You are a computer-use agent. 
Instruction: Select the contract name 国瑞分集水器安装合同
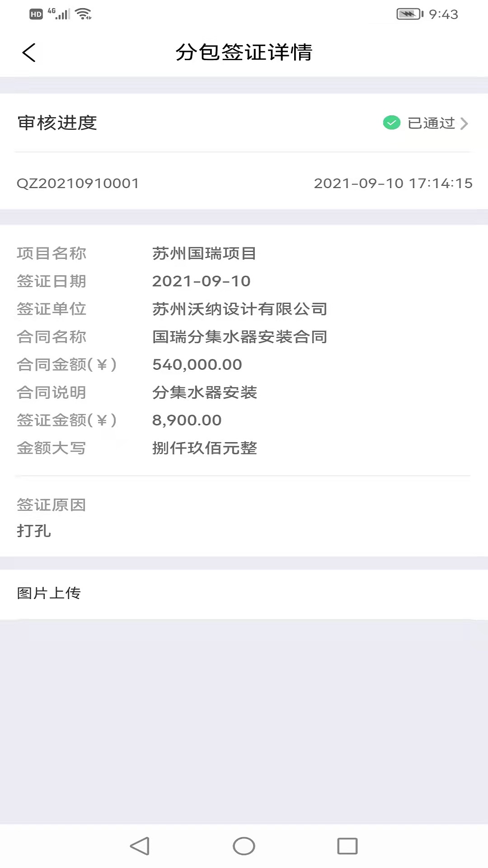tap(239, 337)
